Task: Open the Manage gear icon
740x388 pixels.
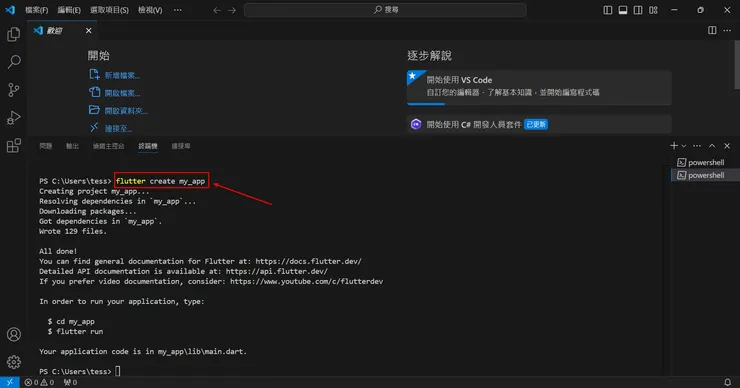Action: (x=14, y=362)
